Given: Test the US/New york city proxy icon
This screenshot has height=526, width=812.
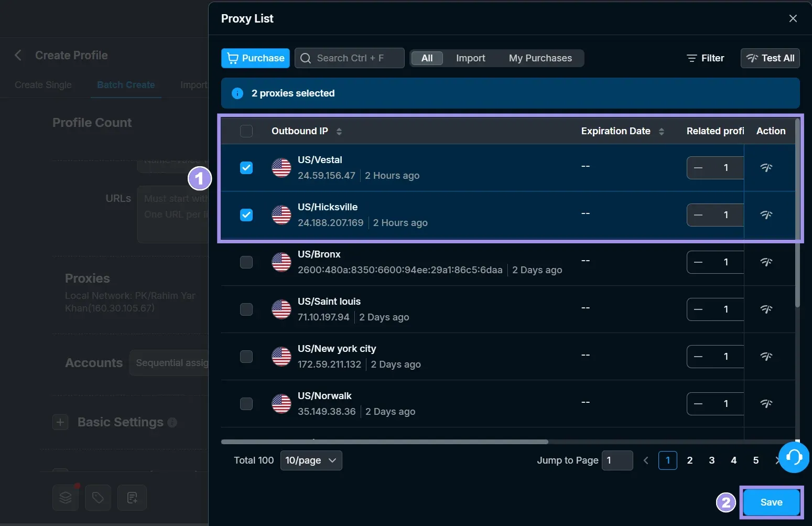Looking at the screenshot, I should 766,357.
